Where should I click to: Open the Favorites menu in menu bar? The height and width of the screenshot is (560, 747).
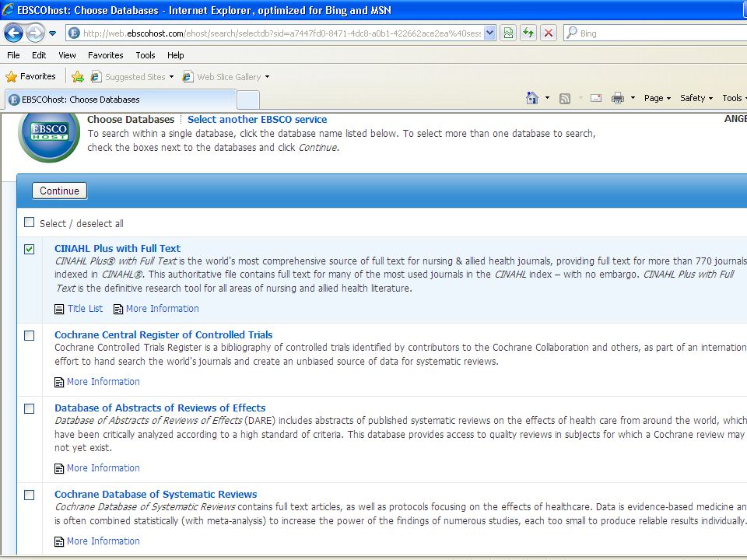point(105,55)
